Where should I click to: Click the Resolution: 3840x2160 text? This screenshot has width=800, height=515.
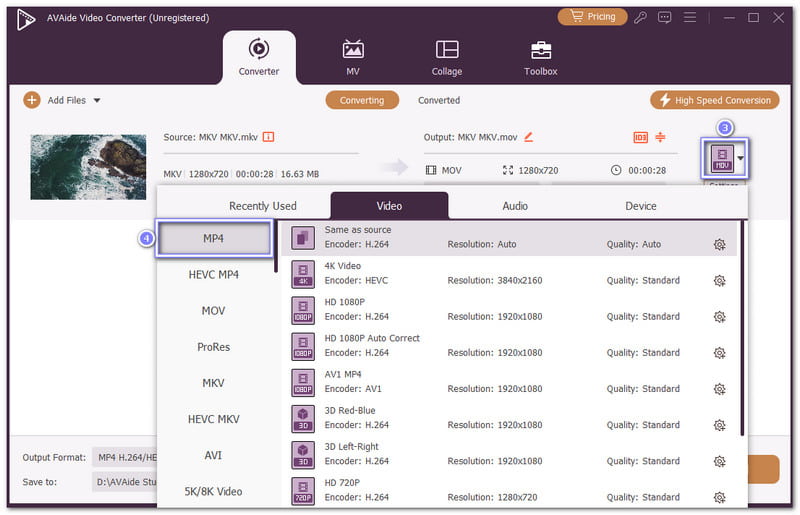coord(495,280)
